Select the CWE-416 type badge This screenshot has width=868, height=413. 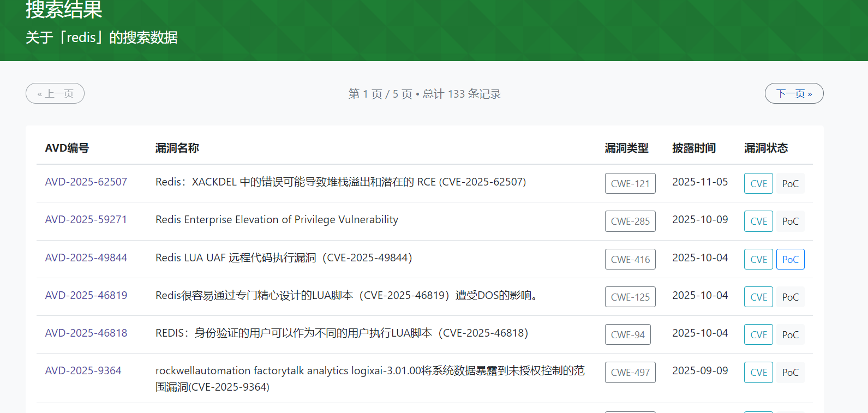(630, 259)
